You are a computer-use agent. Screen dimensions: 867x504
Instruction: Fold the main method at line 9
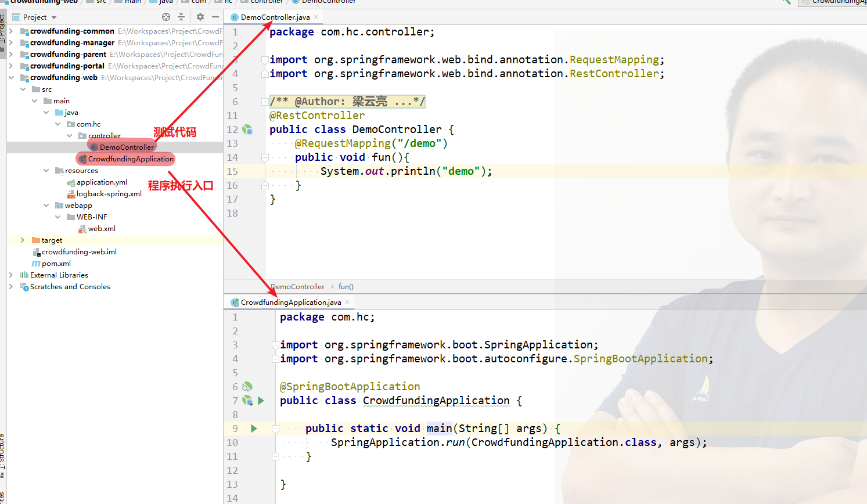275,429
